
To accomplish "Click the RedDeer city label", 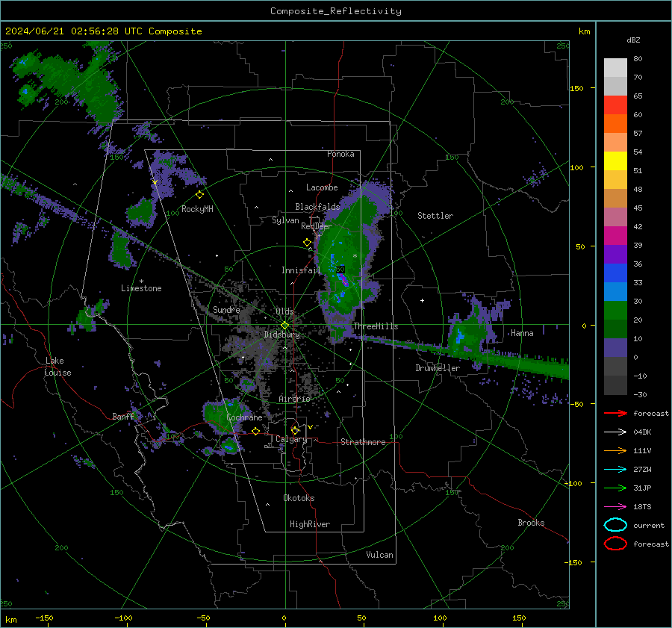I will (x=317, y=226).
